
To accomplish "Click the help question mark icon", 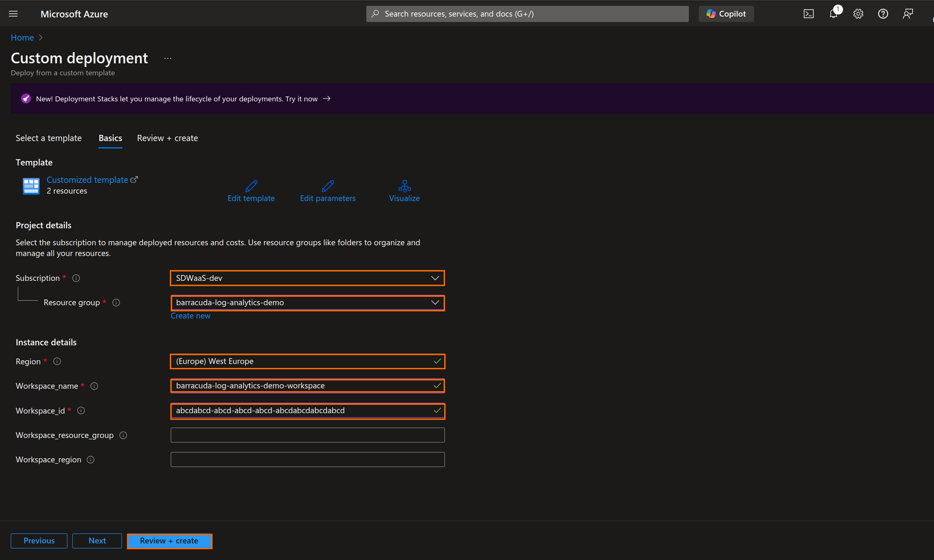I will pyautogui.click(x=883, y=13).
